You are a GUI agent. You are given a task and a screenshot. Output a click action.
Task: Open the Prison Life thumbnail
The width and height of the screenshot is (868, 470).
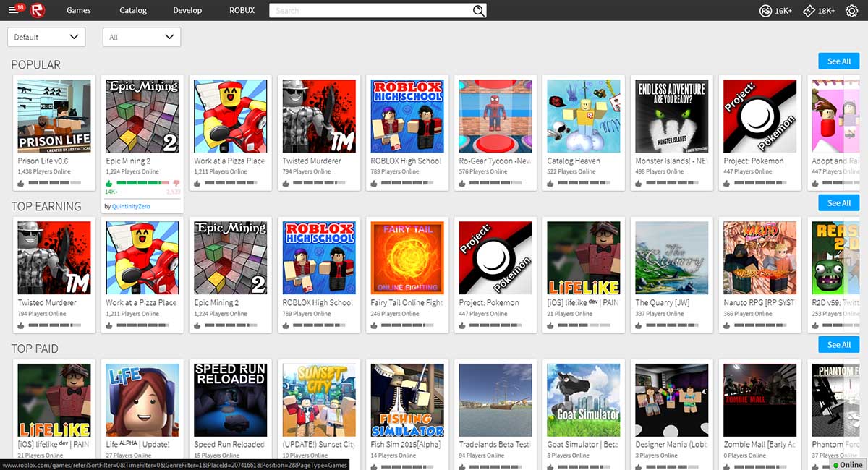pos(54,116)
